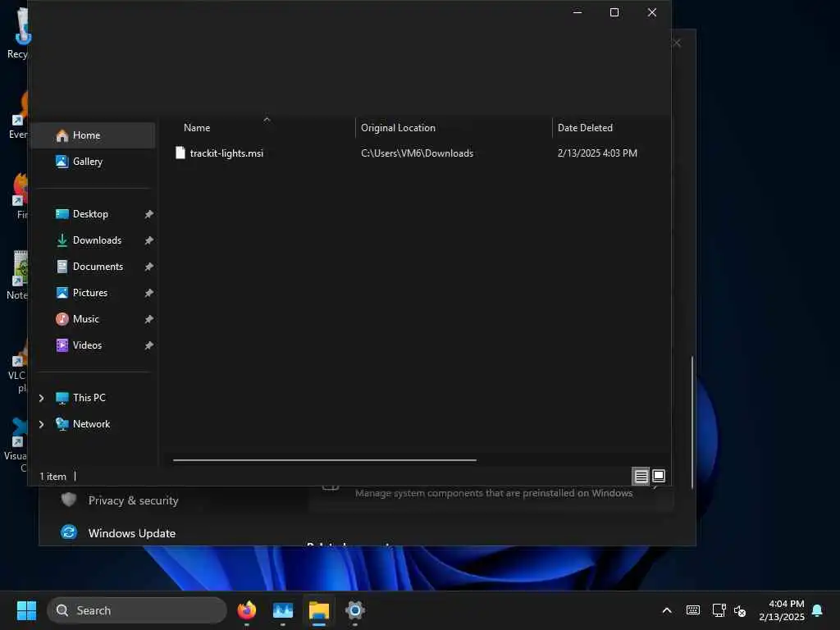Maximize the File Explorer window

[x=614, y=12]
